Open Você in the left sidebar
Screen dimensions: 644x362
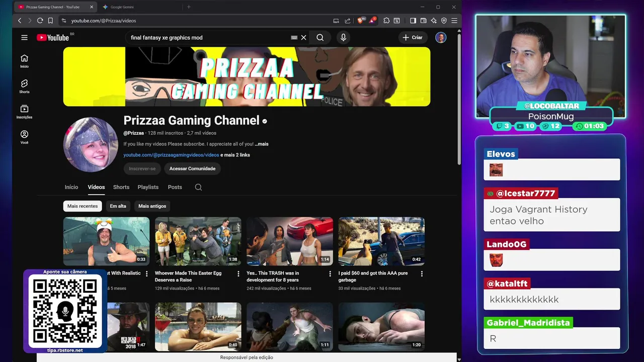click(24, 137)
